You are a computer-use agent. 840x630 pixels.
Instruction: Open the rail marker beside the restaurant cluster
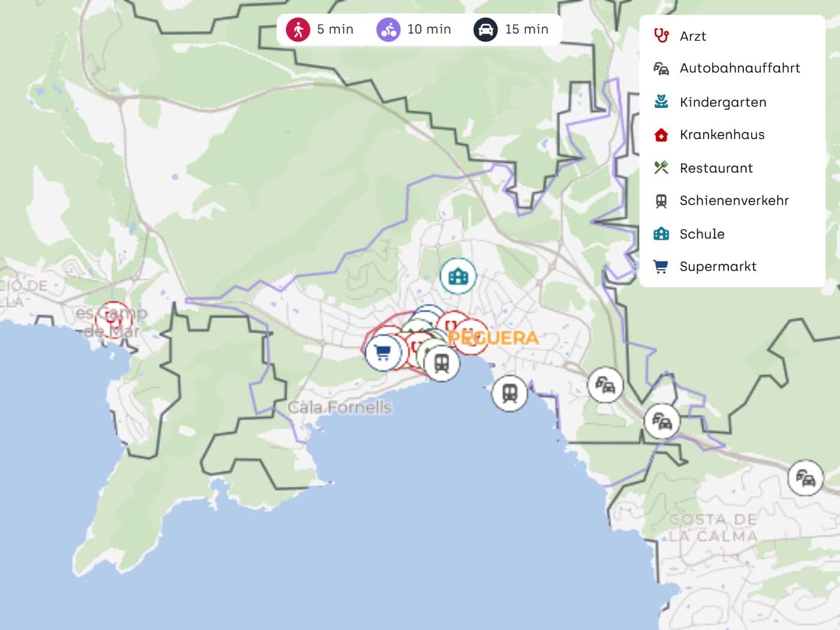[442, 363]
